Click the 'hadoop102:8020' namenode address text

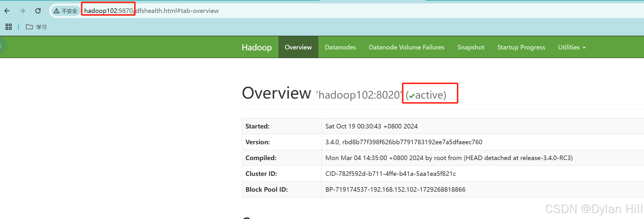tap(359, 95)
